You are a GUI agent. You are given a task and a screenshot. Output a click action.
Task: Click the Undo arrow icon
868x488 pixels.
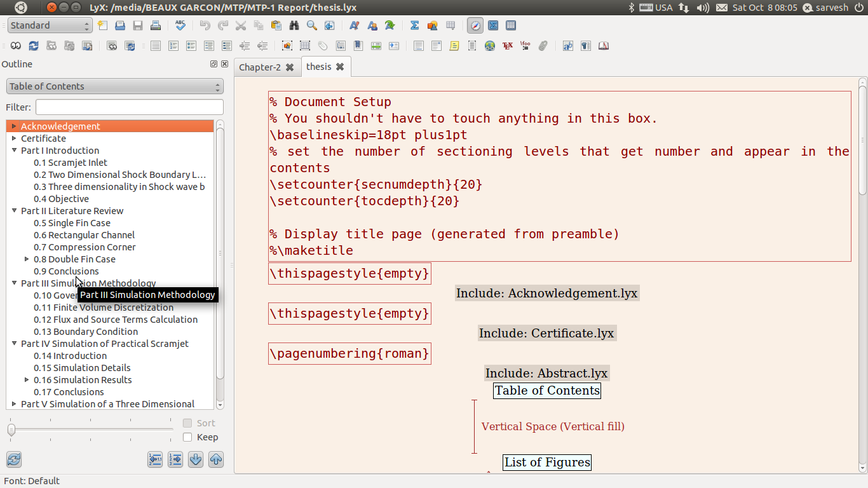[205, 25]
